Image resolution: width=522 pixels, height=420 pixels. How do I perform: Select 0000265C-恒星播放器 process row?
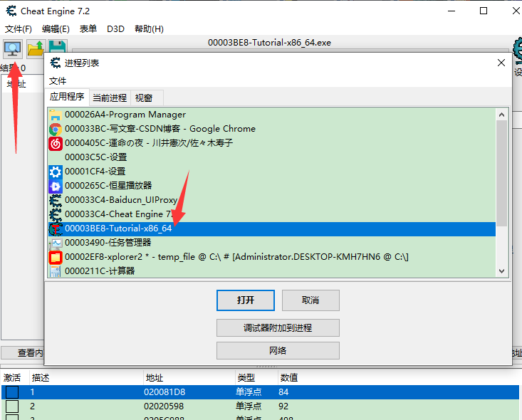[271, 186]
